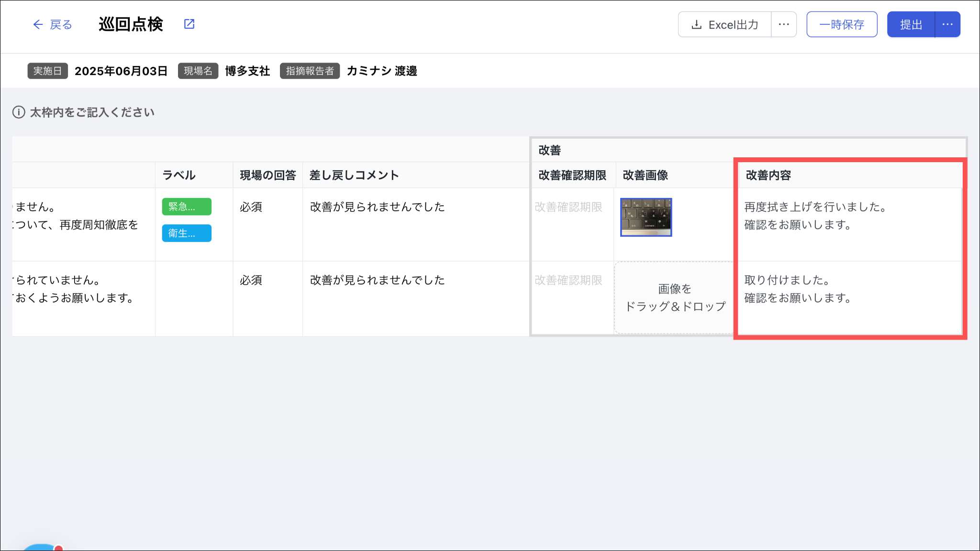The width and height of the screenshot is (980, 551).
Task: Open 巡回点検 external link icon
Action: pyautogui.click(x=189, y=24)
